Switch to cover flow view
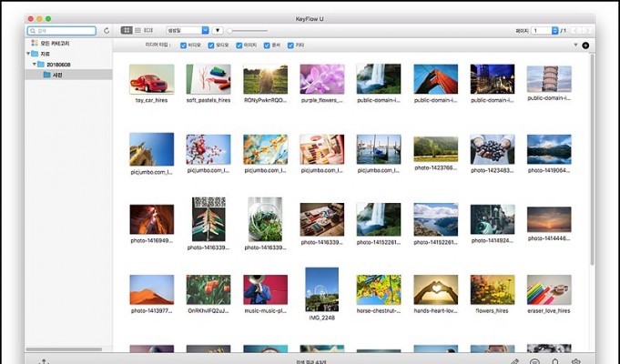The width and height of the screenshot is (620, 364). coord(148,30)
